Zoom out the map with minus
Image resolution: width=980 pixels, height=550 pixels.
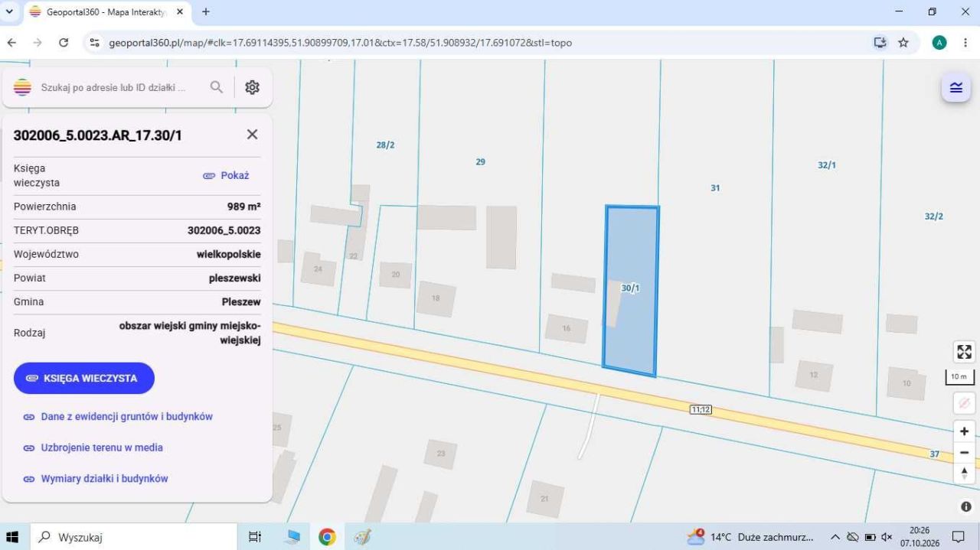964,452
